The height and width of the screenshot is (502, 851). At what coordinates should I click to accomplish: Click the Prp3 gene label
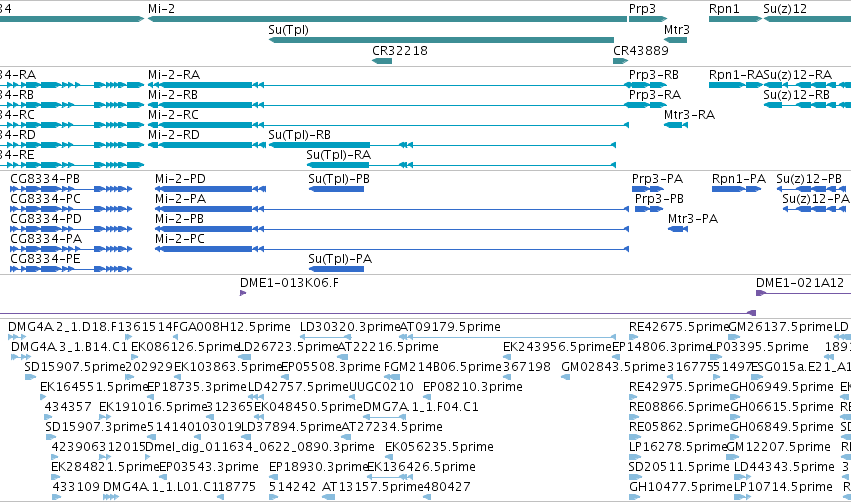(x=642, y=9)
